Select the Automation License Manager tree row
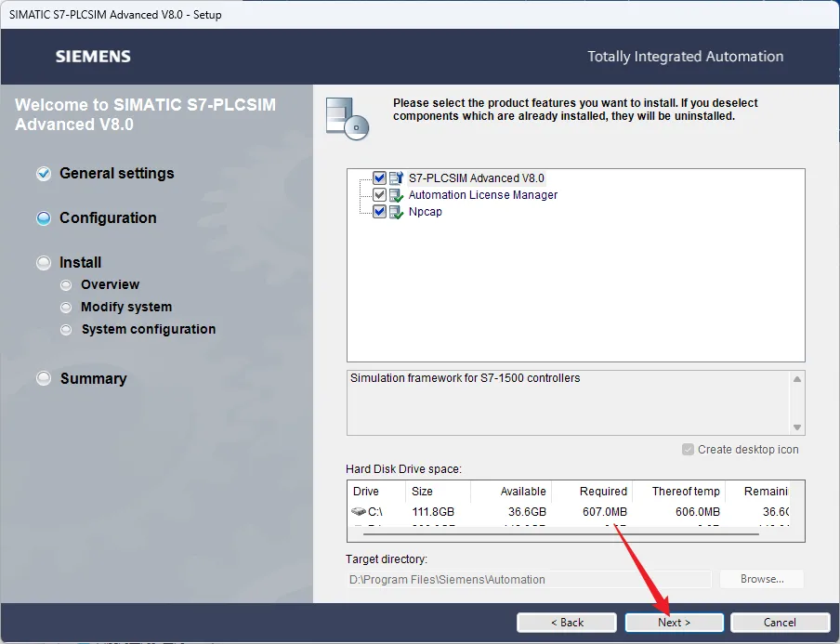 pyautogui.click(x=482, y=195)
